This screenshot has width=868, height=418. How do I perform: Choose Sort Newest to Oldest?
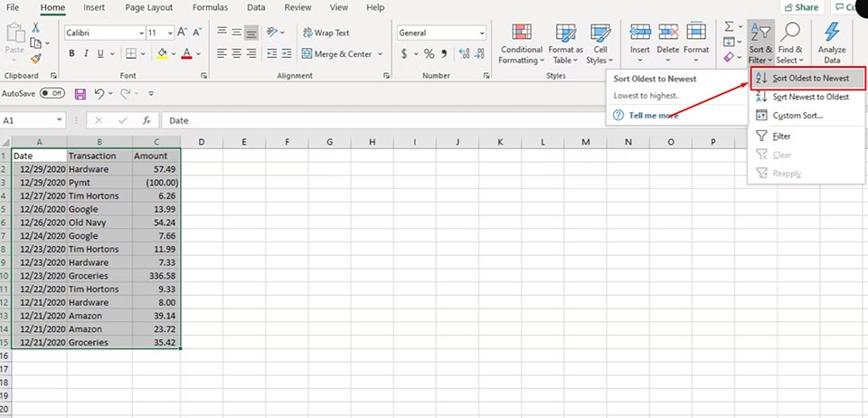point(806,97)
